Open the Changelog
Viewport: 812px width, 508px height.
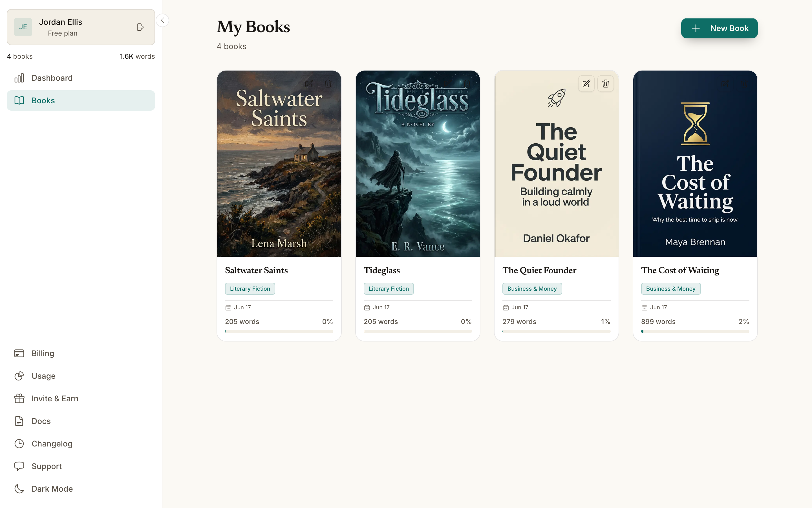pos(81,443)
